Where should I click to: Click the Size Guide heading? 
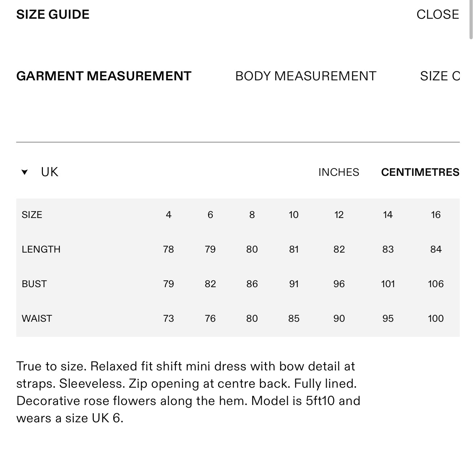click(53, 14)
